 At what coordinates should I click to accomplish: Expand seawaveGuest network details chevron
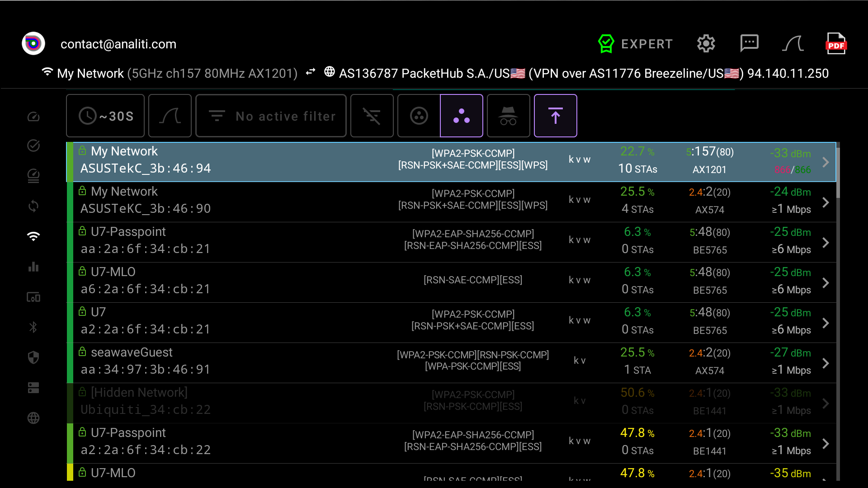tap(826, 363)
